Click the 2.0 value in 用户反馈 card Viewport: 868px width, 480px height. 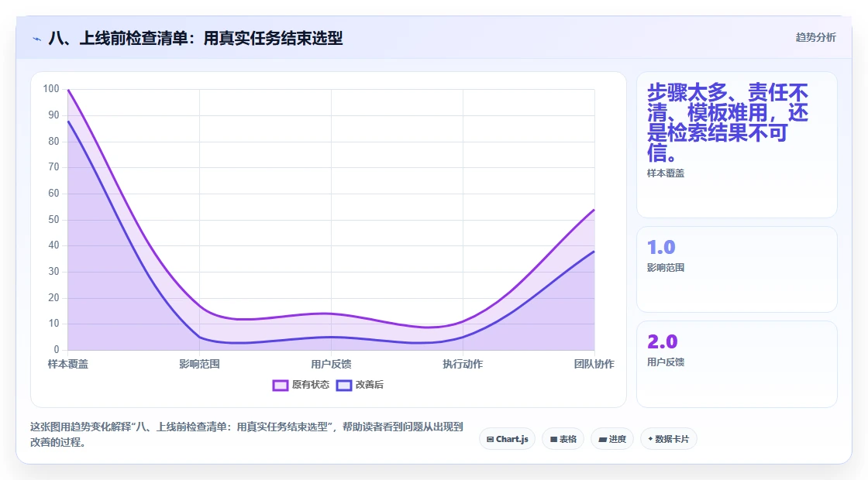(x=662, y=341)
